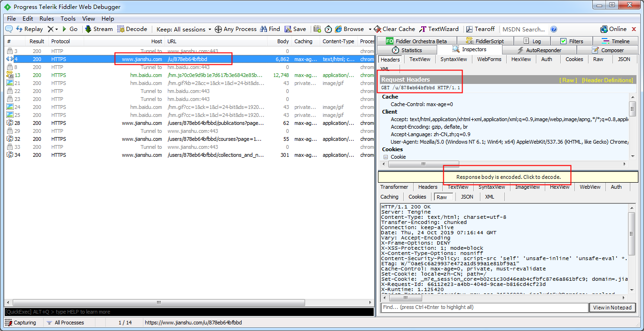Click the Clear Cache toolbar button
The image size is (644, 331).
394,29
